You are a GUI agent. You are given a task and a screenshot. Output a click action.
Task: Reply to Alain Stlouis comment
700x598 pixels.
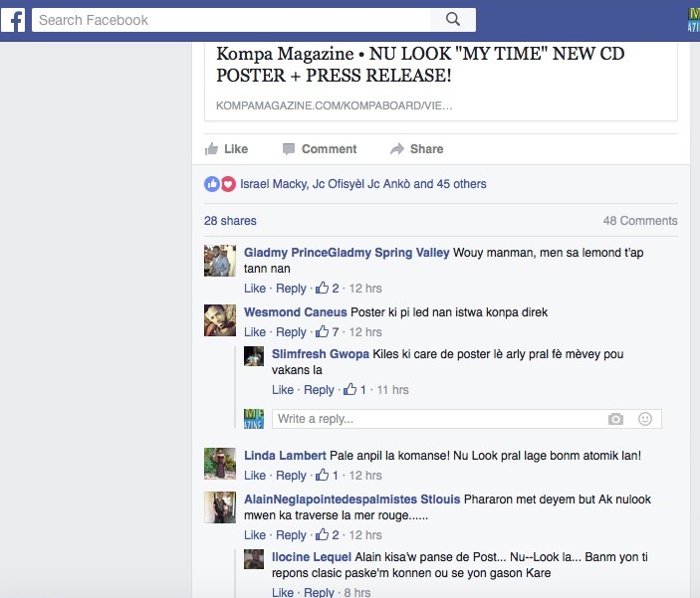pos(291,535)
